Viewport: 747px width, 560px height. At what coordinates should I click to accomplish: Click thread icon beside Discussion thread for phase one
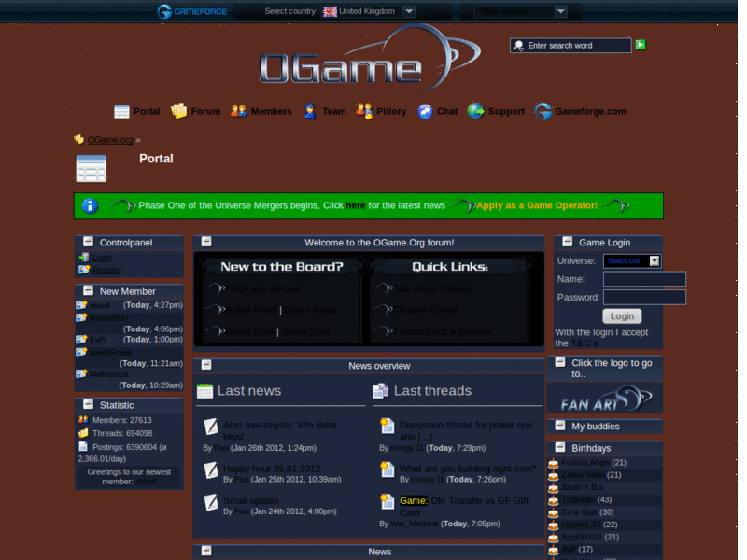click(x=387, y=426)
